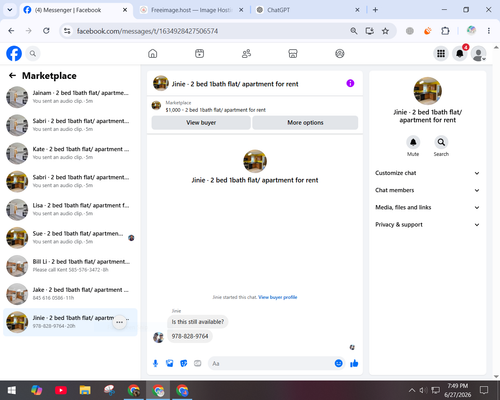
Task: Expand the Customize chat section
Action: [x=427, y=173]
